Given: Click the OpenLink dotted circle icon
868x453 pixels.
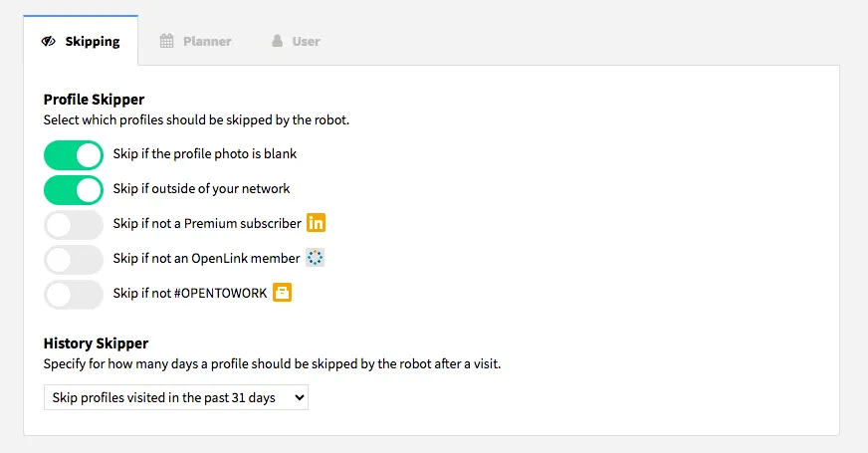Looking at the screenshot, I should [x=315, y=258].
